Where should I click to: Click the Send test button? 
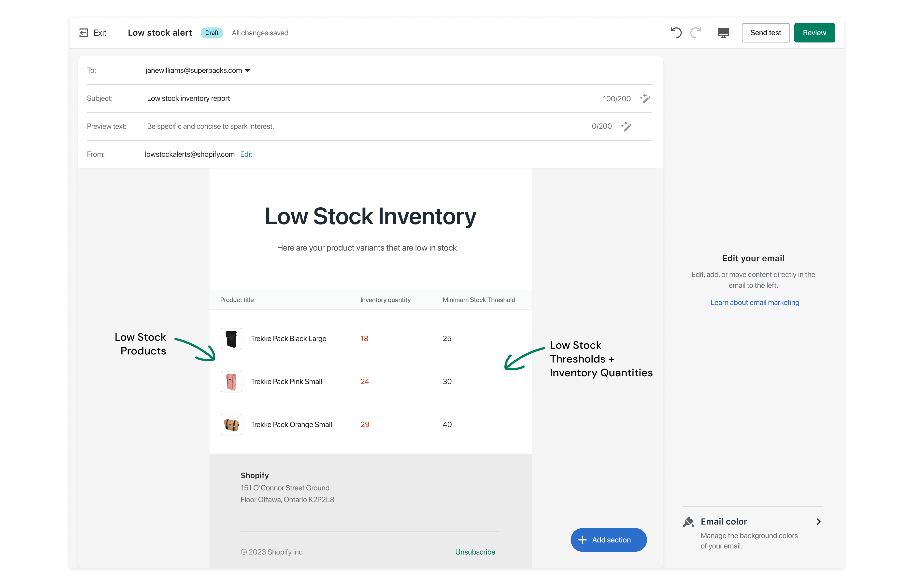click(765, 33)
